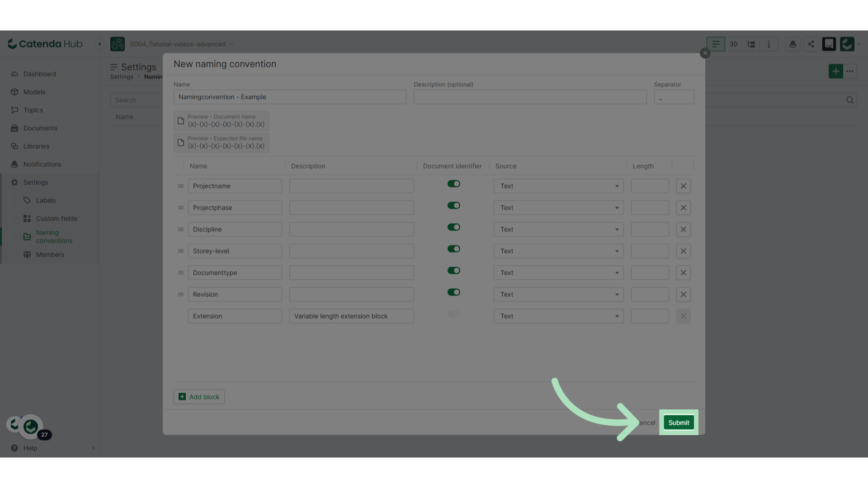Viewport: 868px width, 488px height.
Task: Open the Source dropdown for Documenttype
Action: click(x=559, y=272)
